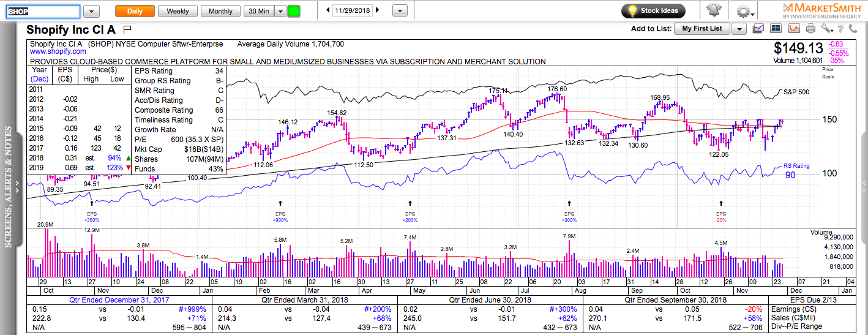Flag Shopify Inc with the flag icon
The width and height of the screenshot is (868, 335).
tap(127, 29)
